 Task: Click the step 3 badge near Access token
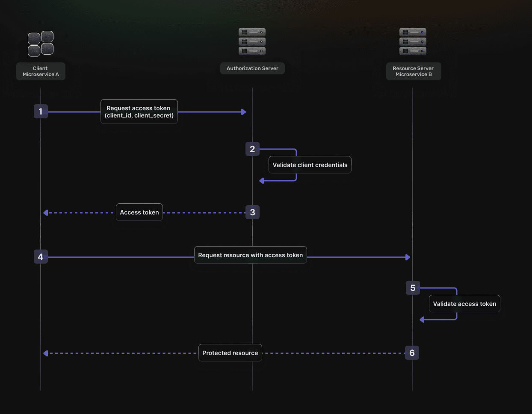[252, 212]
